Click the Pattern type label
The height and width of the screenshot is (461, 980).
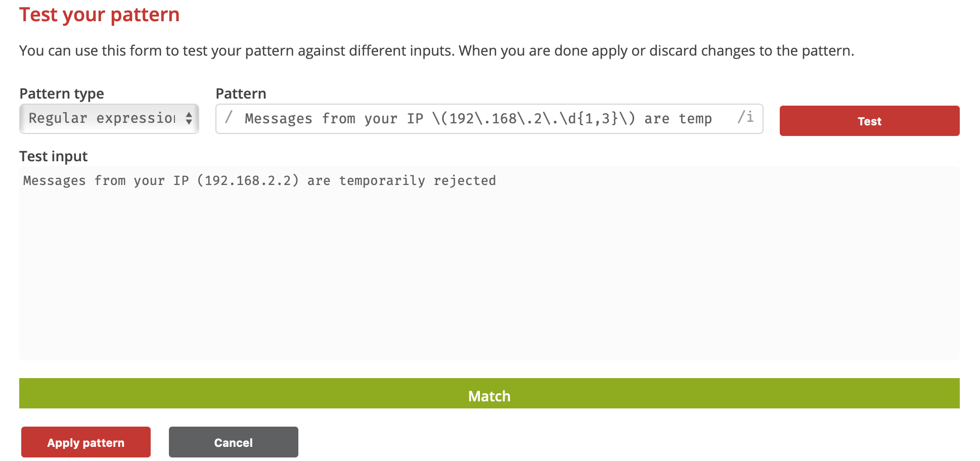pos(62,93)
